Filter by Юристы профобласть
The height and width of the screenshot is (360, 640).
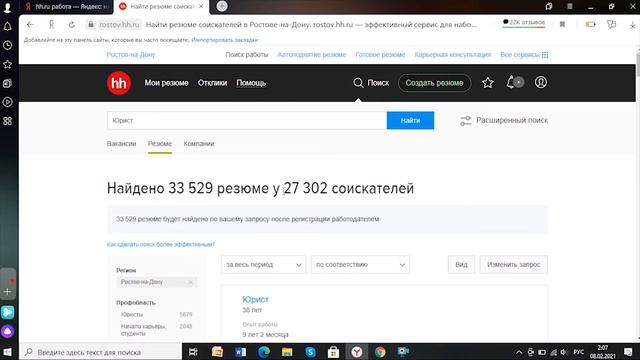point(132,315)
